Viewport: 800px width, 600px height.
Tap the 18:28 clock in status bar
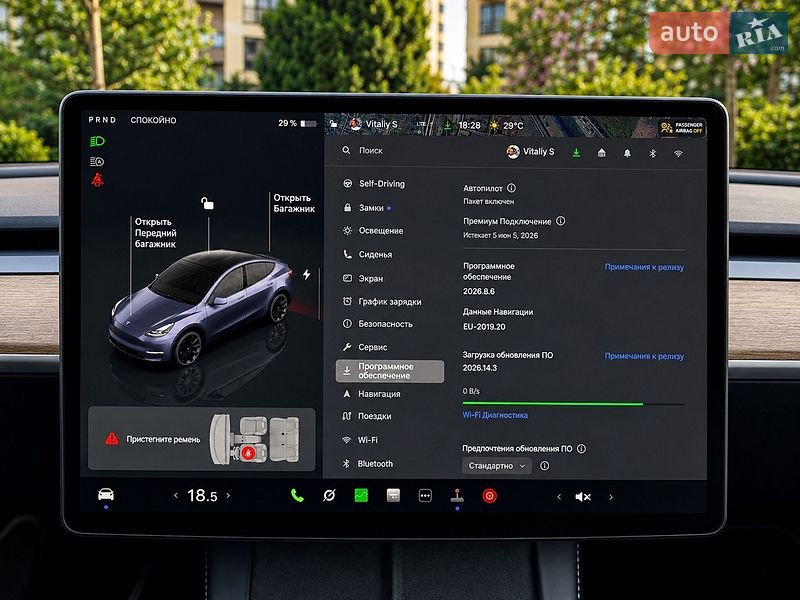click(469, 125)
